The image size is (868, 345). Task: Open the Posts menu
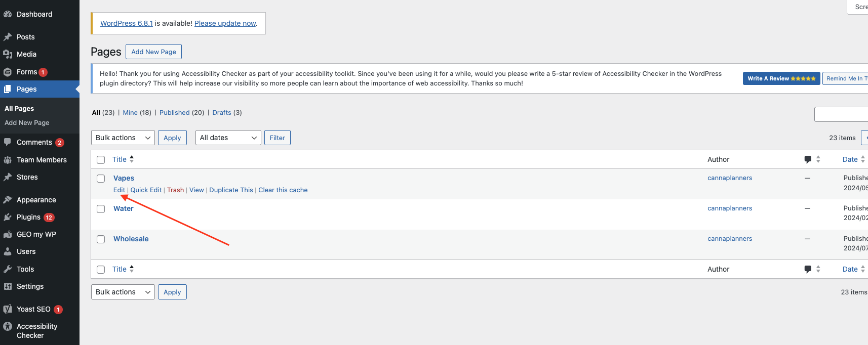(x=26, y=37)
